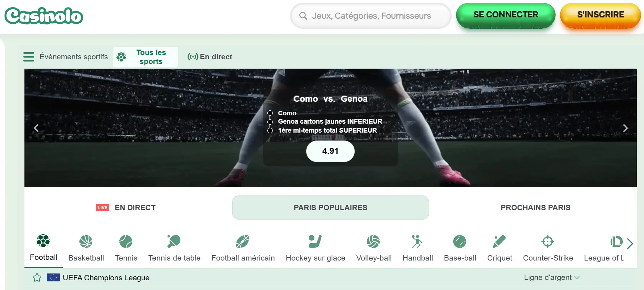The width and height of the screenshot is (644, 290).
Task: Select the Volley-ball icon
Action: [373, 241]
